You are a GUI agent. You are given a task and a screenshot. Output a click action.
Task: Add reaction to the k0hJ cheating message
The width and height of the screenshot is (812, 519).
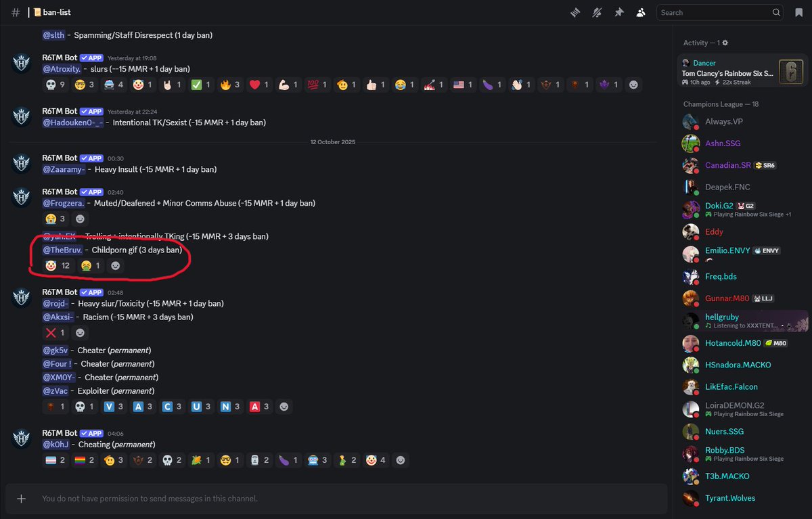[x=401, y=460]
